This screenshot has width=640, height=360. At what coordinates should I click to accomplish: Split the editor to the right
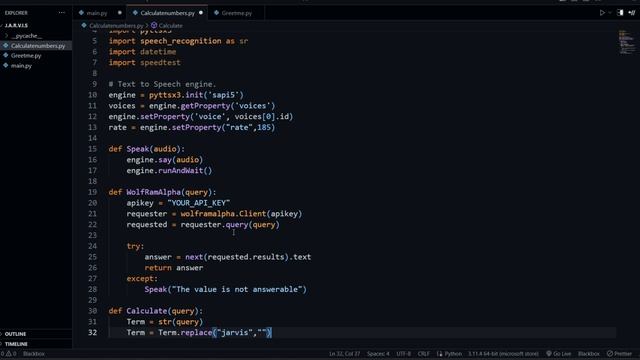click(x=620, y=13)
